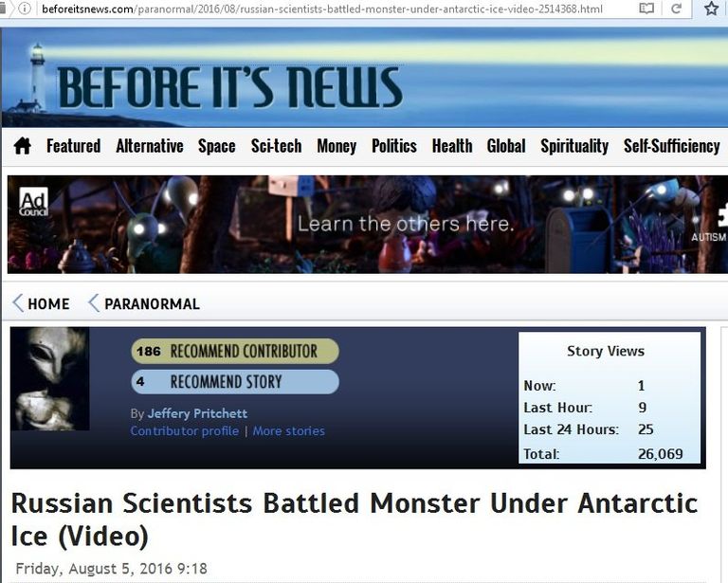
Task: Click the 186 recommend contributor count
Action: click(x=149, y=351)
